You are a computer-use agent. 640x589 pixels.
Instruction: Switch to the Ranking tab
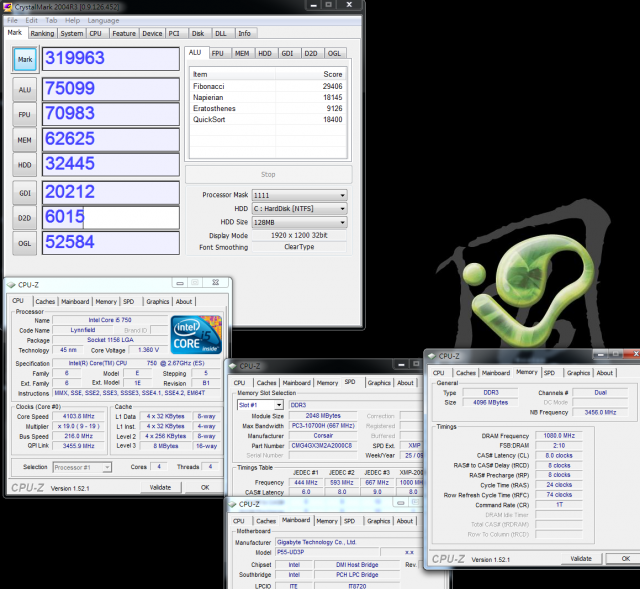42,33
